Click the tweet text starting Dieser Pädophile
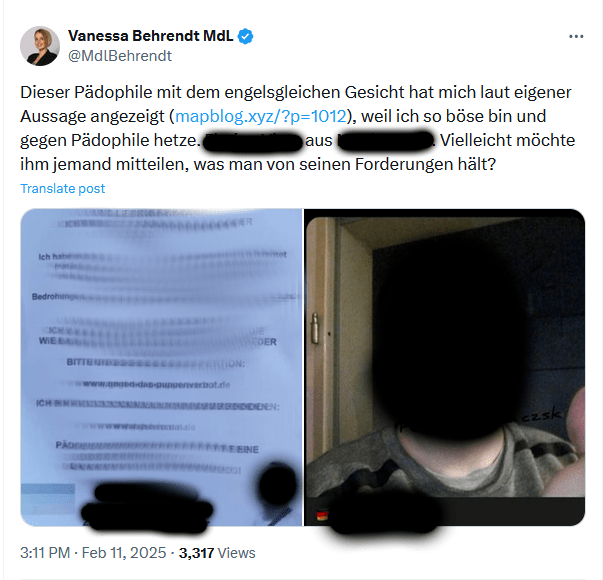The image size is (603, 580). click(x=297, y=128)
